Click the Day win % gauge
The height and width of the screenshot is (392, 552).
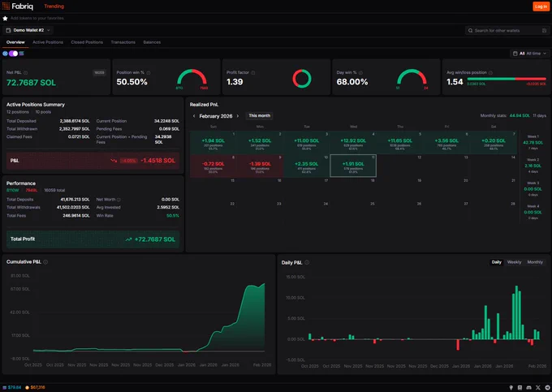point(412,79)
